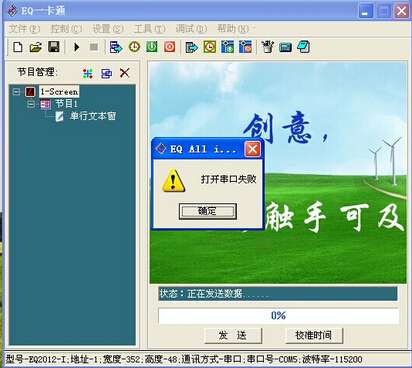The height and width of the screenshot is (368, 412).
Task: Click the red power-off icon
Action: pyautogui.click(x=170, y=47)
